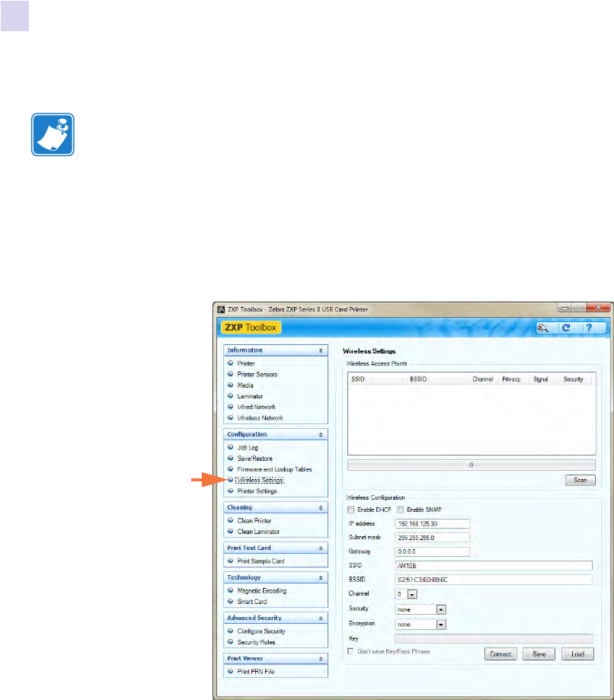Viewport: 614px width, 700px height.
Task: Open Printer Settings page
Action: tap(257, 491)
